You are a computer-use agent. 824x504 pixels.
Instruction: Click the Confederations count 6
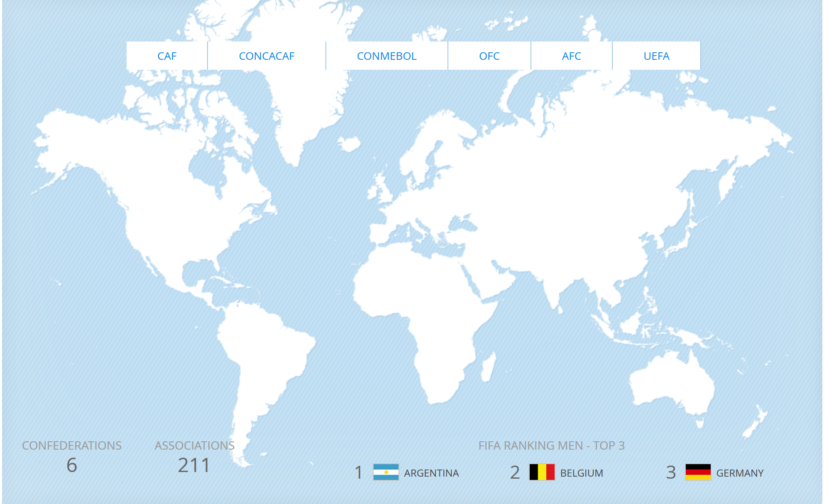72,465
